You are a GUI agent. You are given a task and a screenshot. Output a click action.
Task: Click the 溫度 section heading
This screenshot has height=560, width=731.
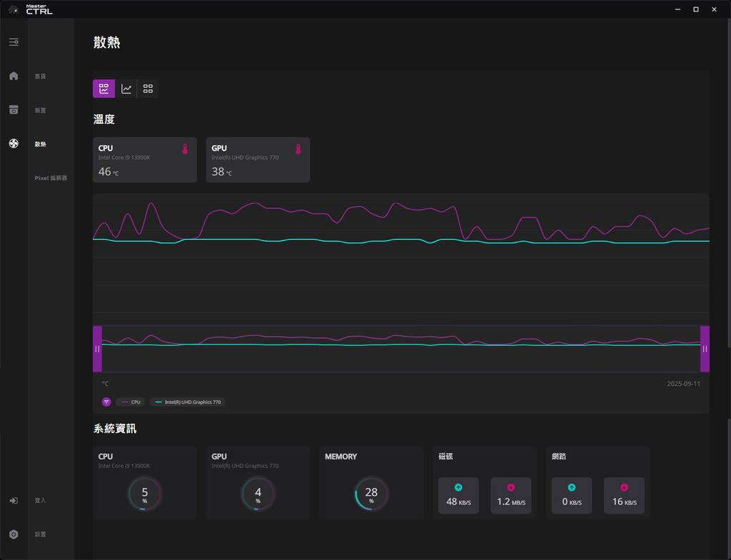click(104, 119)
